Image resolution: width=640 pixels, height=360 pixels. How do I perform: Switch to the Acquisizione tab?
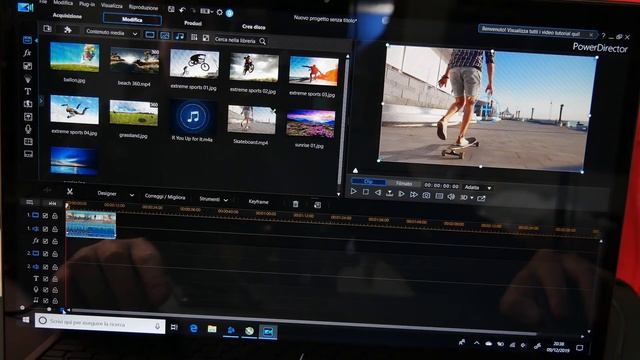point(67,16)
